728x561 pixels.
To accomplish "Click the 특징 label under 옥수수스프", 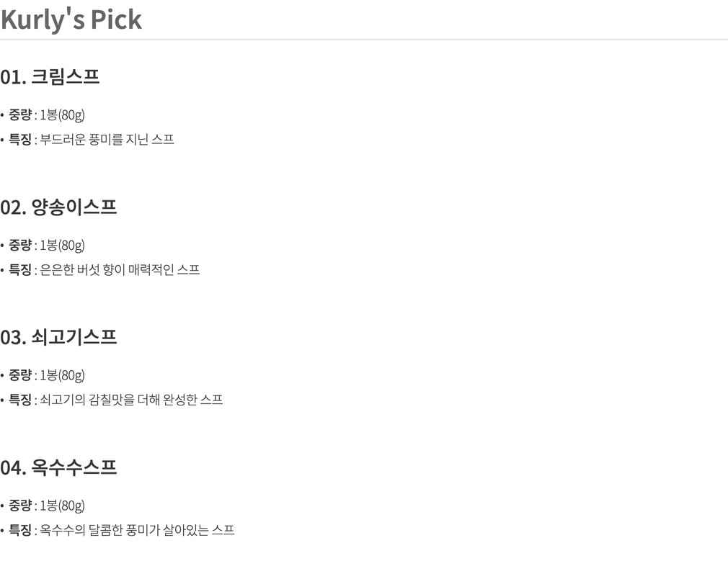I will tap(20, 530).
